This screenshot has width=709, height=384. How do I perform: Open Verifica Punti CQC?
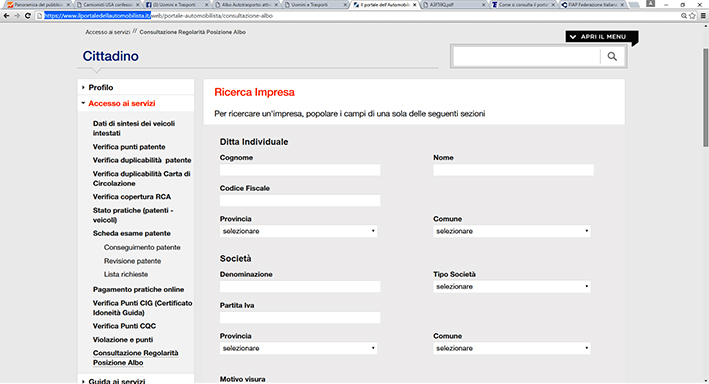(124, 326)
